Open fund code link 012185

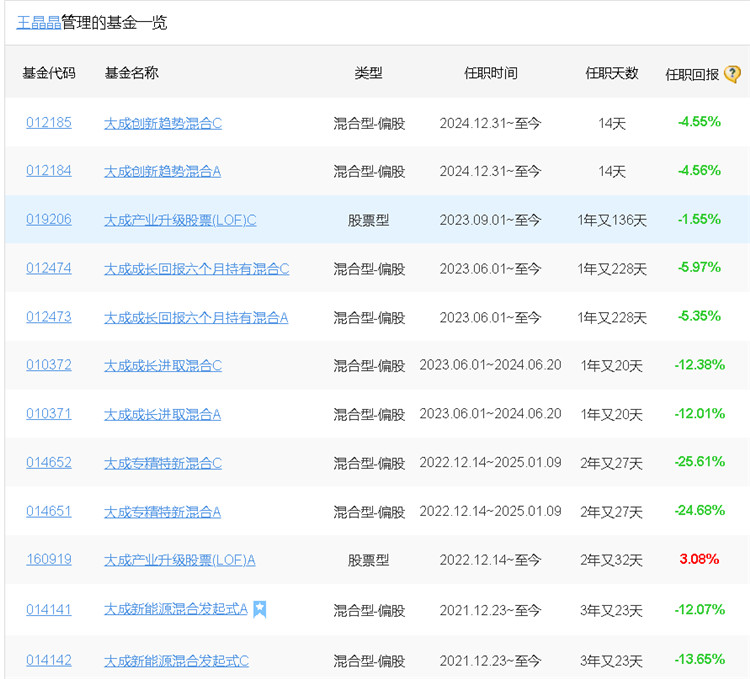click(x=49, y=122)
